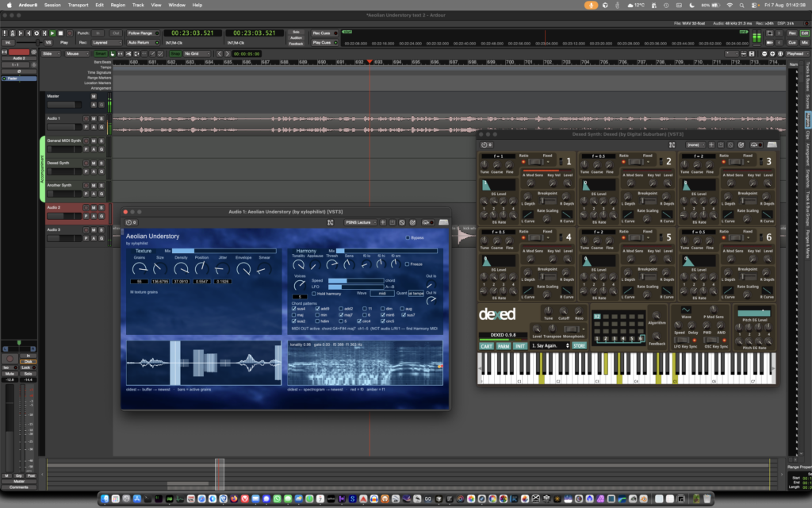Stop transport with the square stop button
The width and height of the screenshot is (812, 508).
coord(60,33)
